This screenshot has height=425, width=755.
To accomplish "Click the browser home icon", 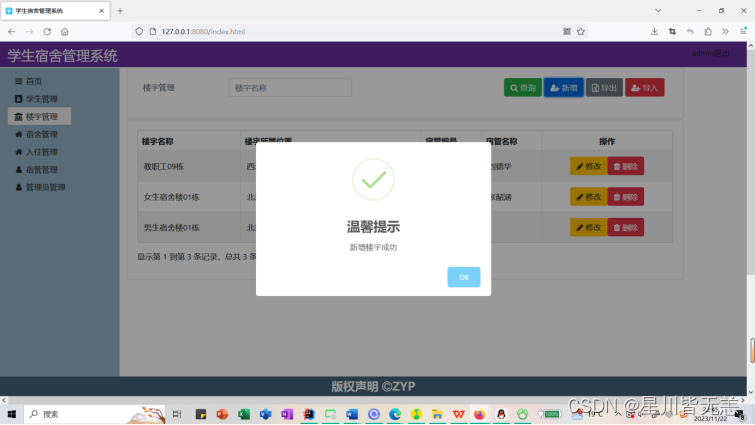I will point(65,32).
